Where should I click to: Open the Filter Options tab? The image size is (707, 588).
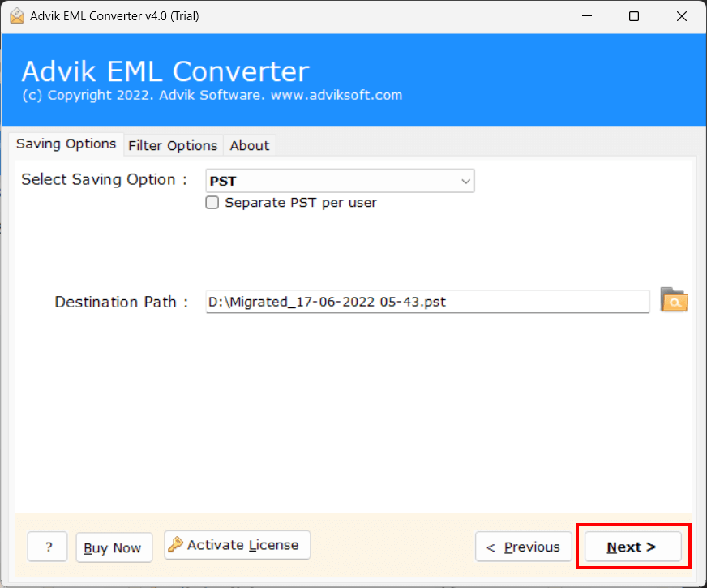pyautogui.click(x=173, y=146)
